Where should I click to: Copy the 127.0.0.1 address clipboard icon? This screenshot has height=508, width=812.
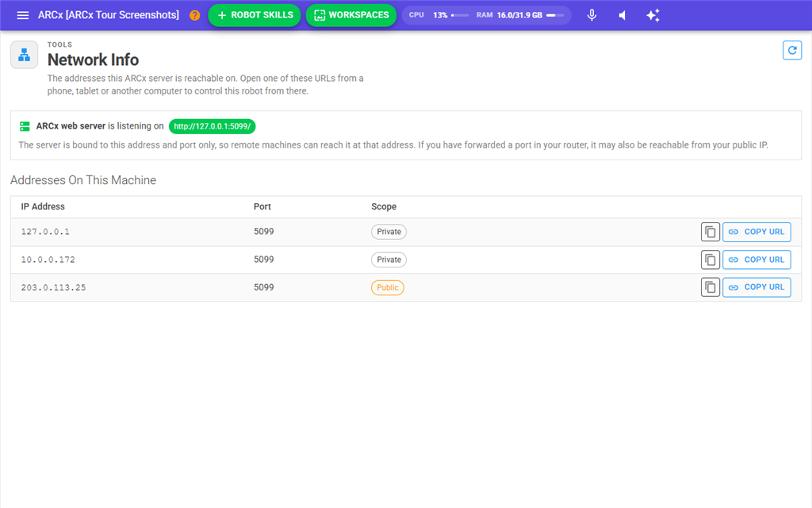point(710,232)
